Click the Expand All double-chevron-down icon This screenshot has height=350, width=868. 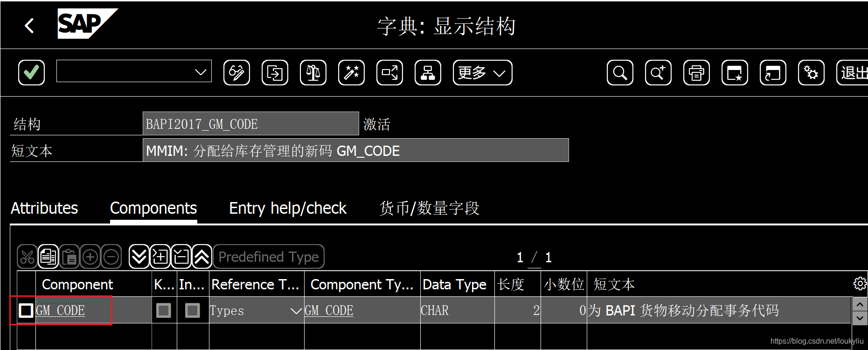pyautogui.click(x=139, y=257)
